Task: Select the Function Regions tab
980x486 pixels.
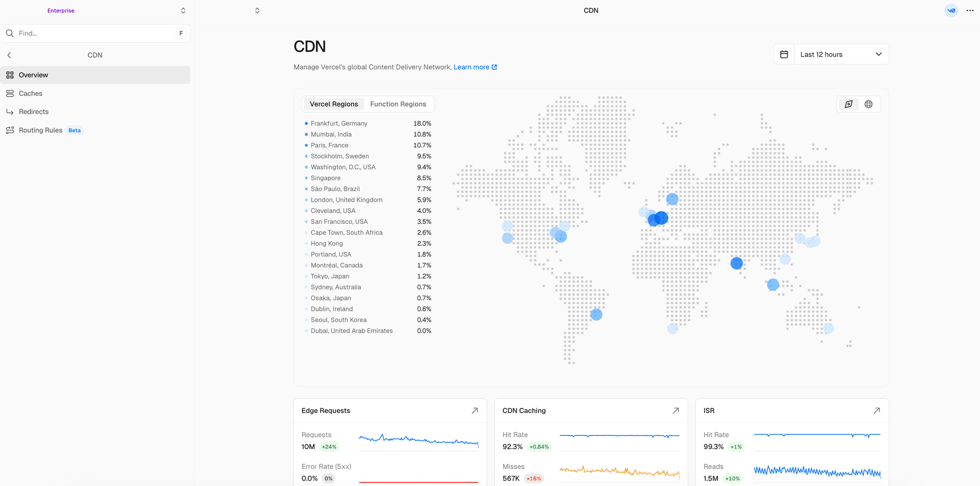Action: coord(398,104)
